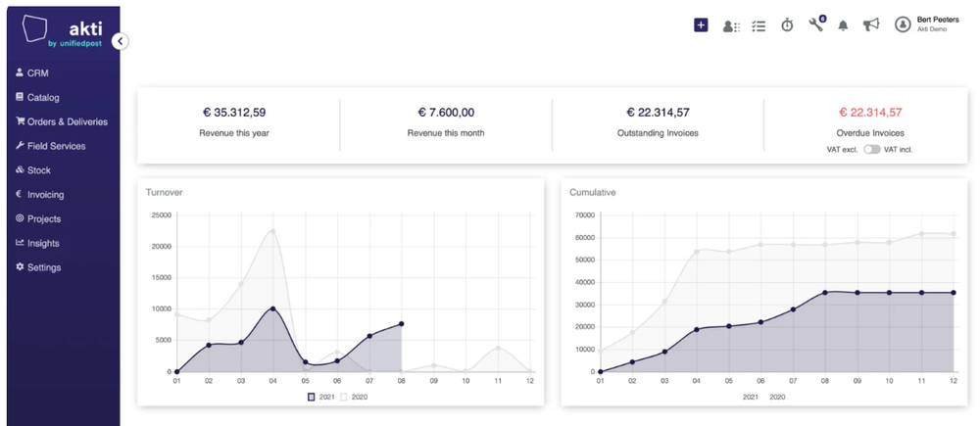Click the boxes icon beside Stock
The height and width of the screenshot is (426, 980).
coord(20,169)
